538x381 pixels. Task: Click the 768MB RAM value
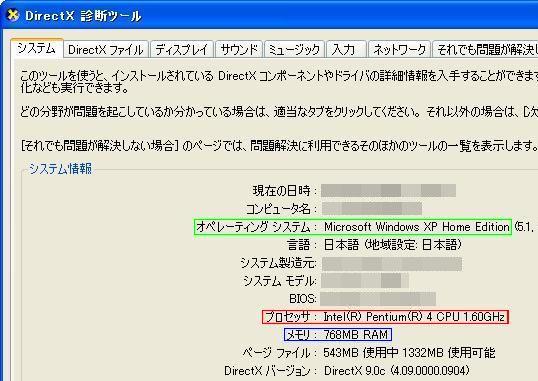pos(356,335)
